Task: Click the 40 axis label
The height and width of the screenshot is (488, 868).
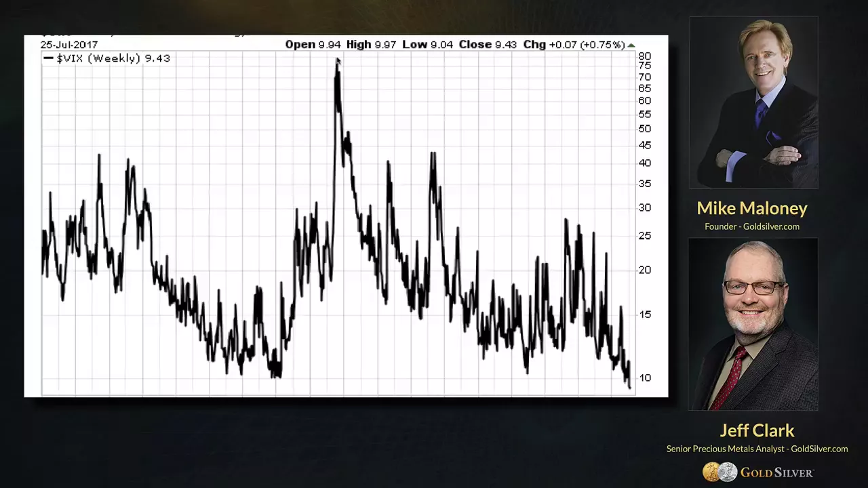Action: 644,163
